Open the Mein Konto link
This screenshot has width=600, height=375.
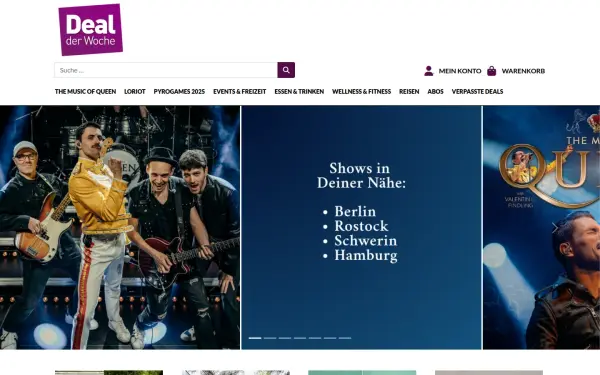pyautogui.click(x=460, y=71)
